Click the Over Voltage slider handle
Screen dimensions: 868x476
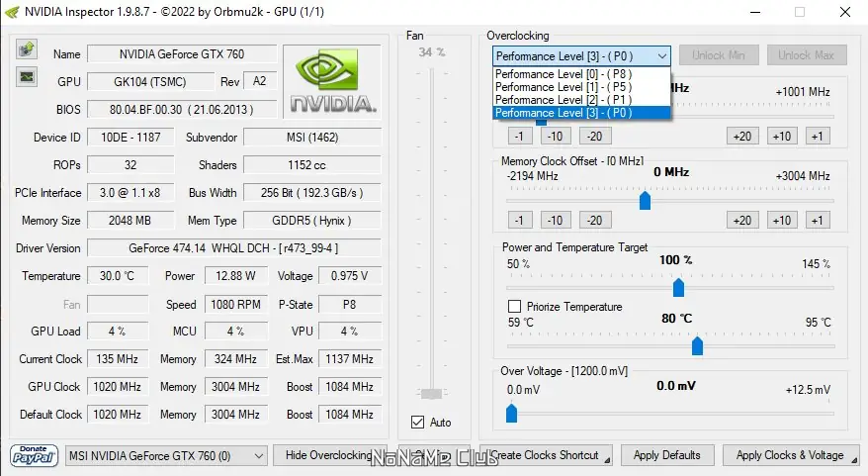(511, 413)
